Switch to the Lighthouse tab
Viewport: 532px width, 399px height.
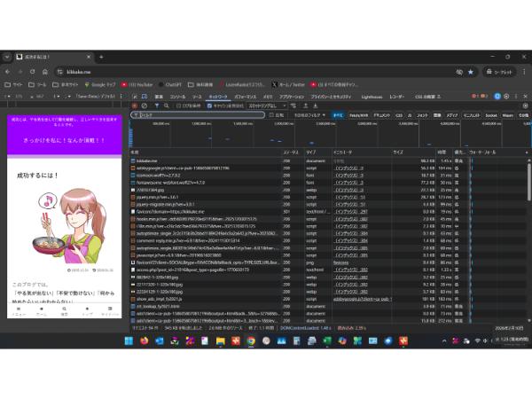pyautogui.click(x=372, y=97)
